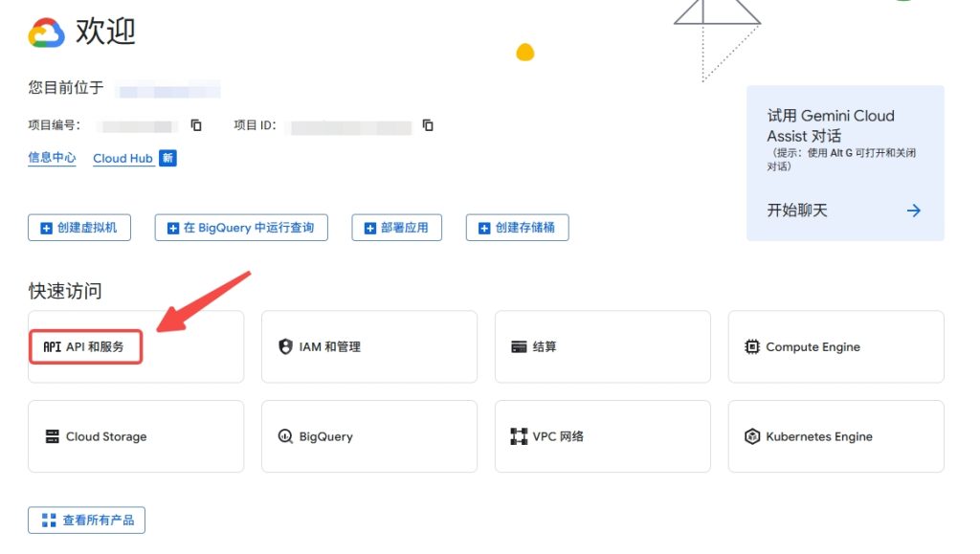
Task: Run a query via 在 BigQuery 中运行查询
Action: click(241, 228)
